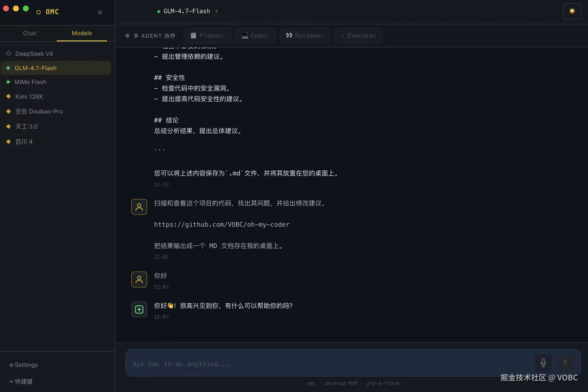
Task: Click the OMC hexagon logo icon
Action: point(39,12)
